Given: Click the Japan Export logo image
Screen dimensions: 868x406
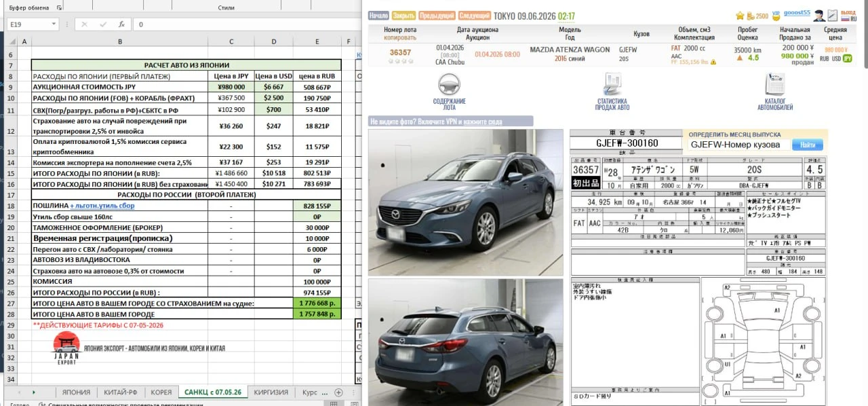Looking at the screenshot, I should tap(66, 349).
